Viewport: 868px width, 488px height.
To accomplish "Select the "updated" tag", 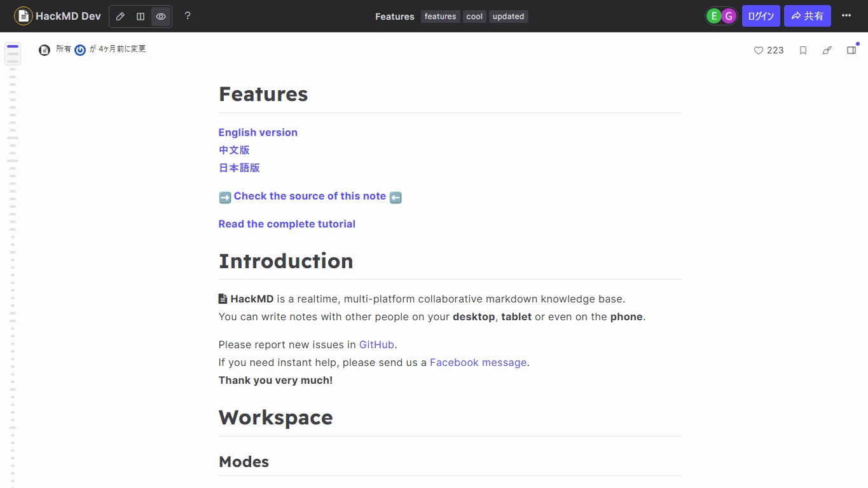I will click(509, 17).
